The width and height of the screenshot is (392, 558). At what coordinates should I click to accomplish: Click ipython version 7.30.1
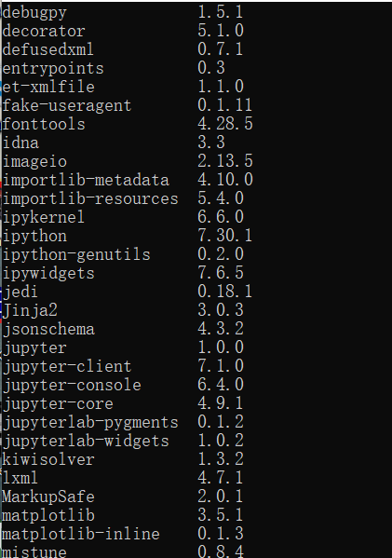coord(224,236)
